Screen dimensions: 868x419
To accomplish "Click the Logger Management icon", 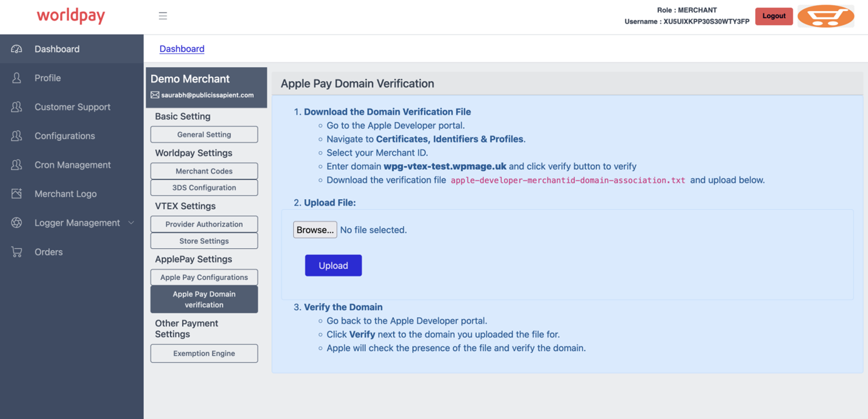I will point(16,223).
